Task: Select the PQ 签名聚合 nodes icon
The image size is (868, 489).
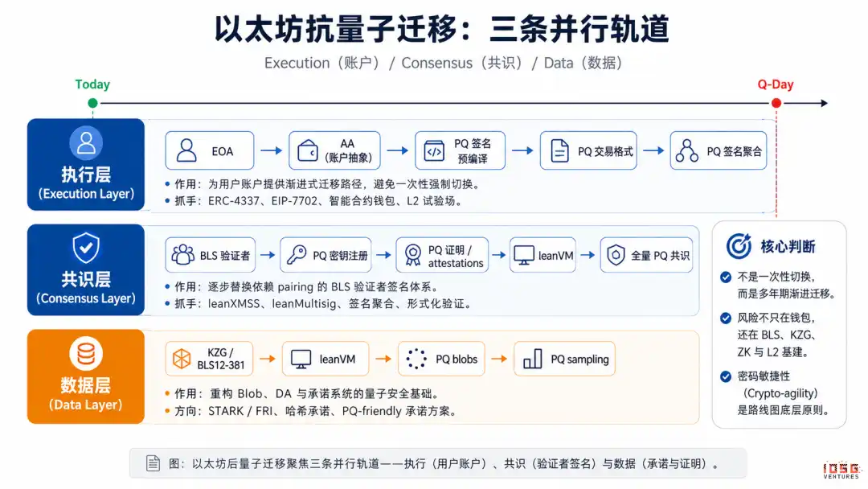Action: click(x=686, y=150)
